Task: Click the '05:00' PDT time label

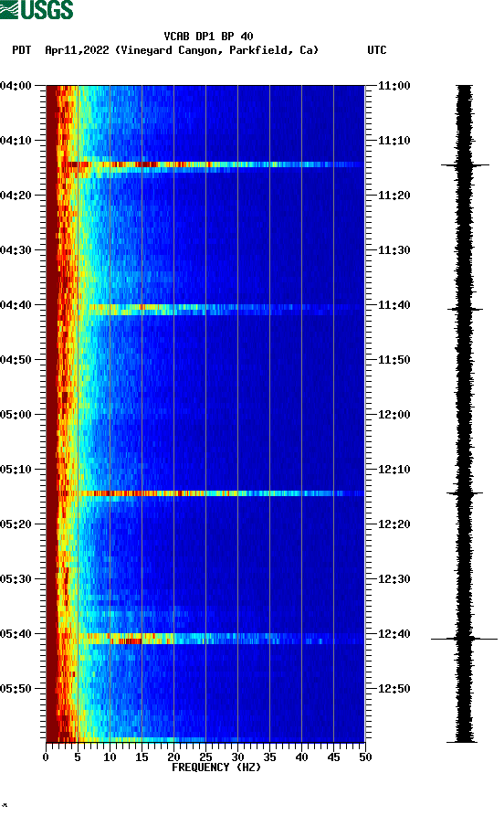Action: point(16,415)
